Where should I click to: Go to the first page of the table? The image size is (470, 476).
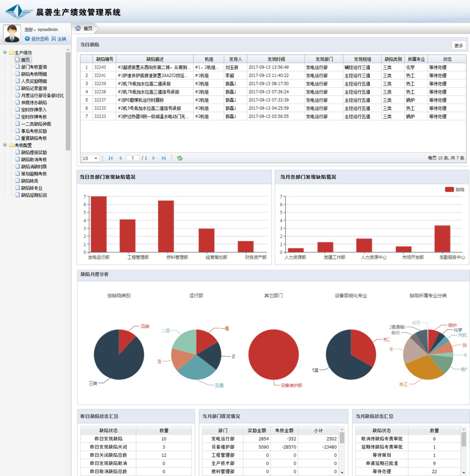tap(110, 158)
